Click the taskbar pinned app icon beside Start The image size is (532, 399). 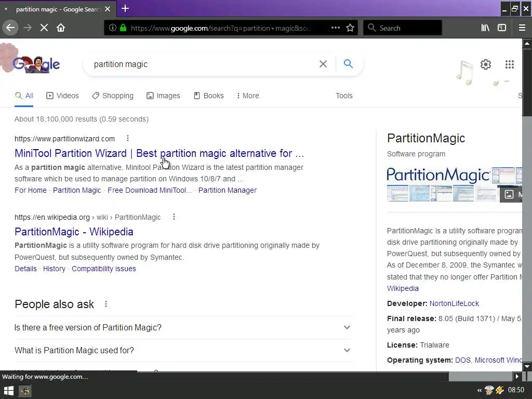[24, 391]
